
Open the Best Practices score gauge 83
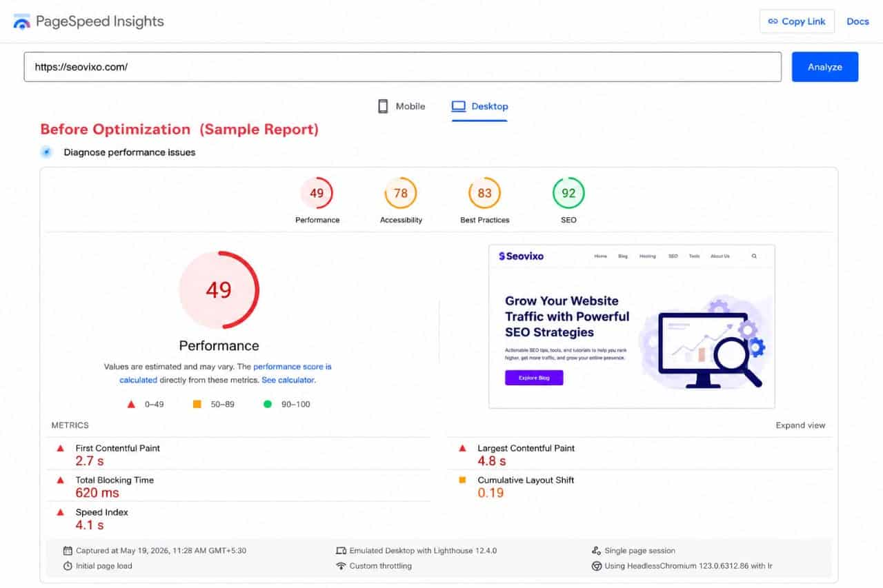484,194
